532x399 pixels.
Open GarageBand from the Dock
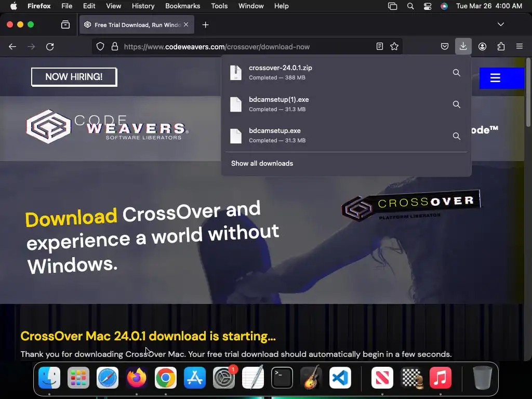(x=311, y=377)
